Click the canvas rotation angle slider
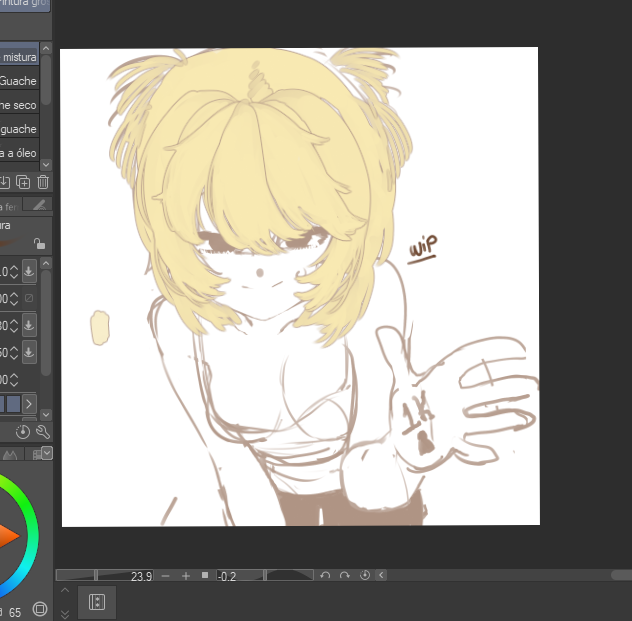 (265, 575)
